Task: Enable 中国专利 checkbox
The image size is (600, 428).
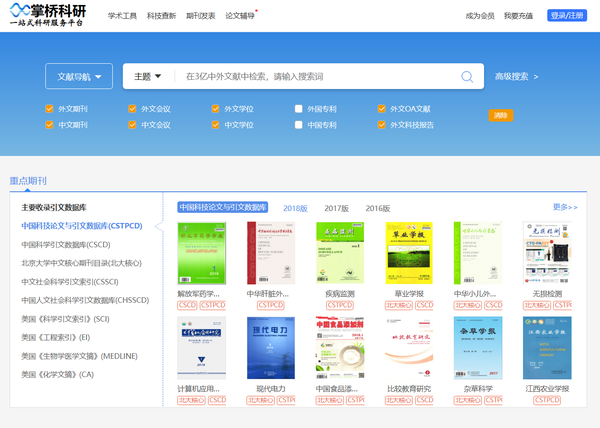Action: point(298,125)
